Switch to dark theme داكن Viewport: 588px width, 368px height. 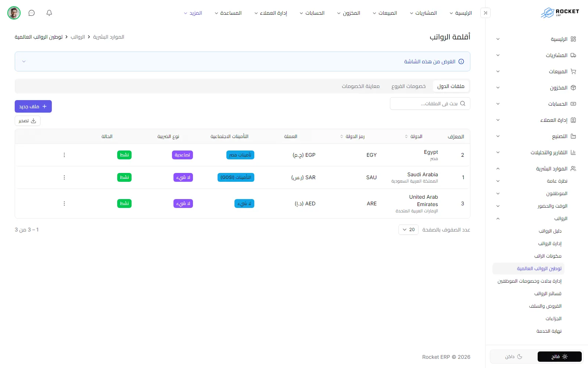tap(514, 357)
